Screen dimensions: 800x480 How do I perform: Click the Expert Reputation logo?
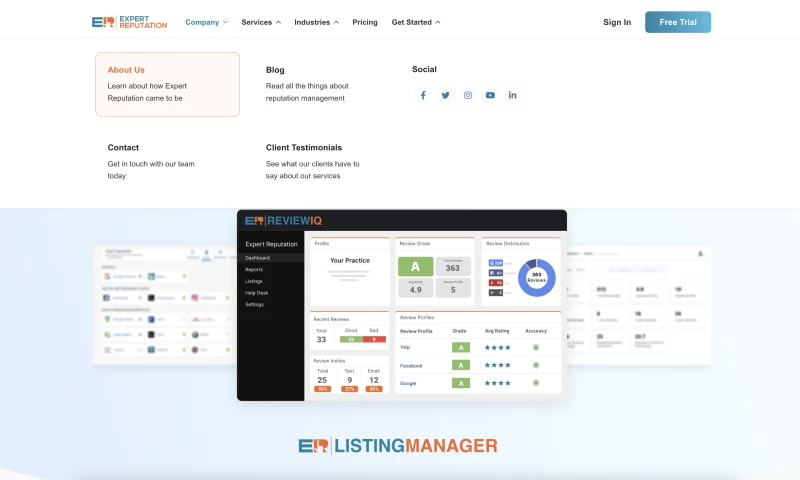129,22
